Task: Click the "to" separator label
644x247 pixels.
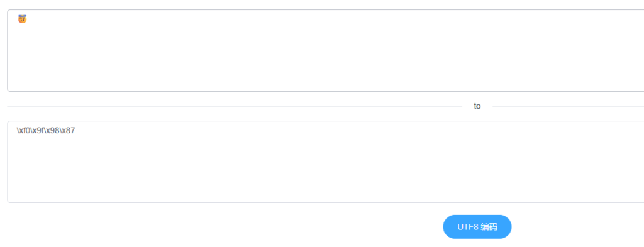Action: click(x=477, y=106)
